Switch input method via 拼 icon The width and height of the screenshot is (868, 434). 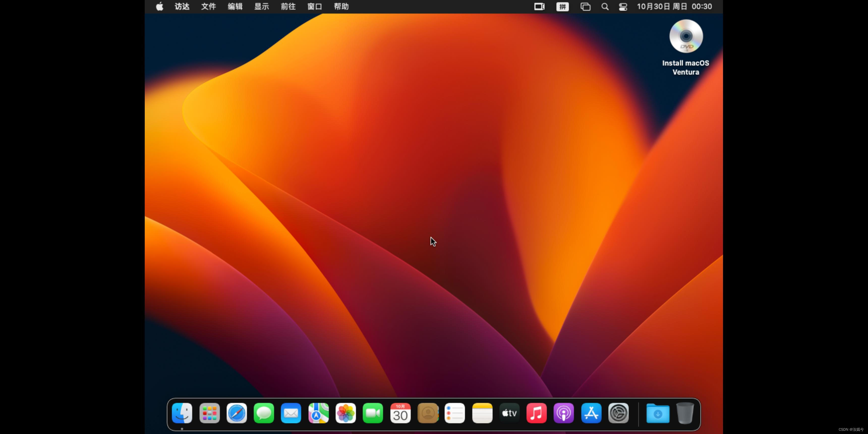click(x=562, y=7)
